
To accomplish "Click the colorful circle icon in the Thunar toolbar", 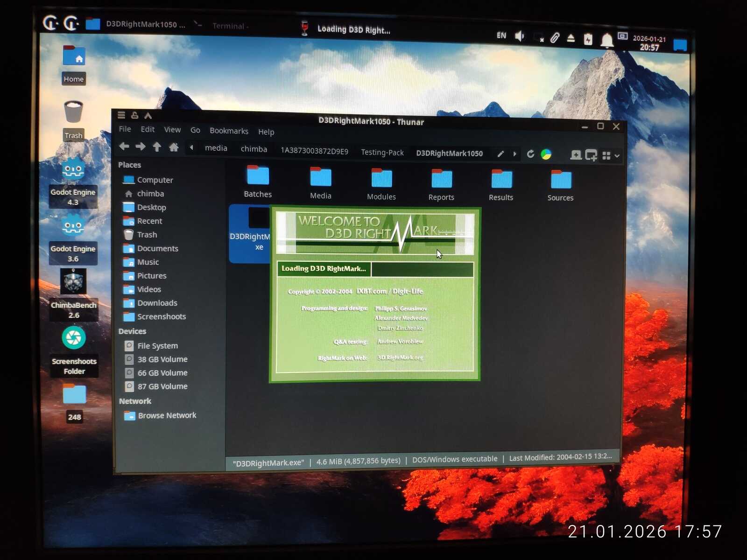I will coord(546,154).
